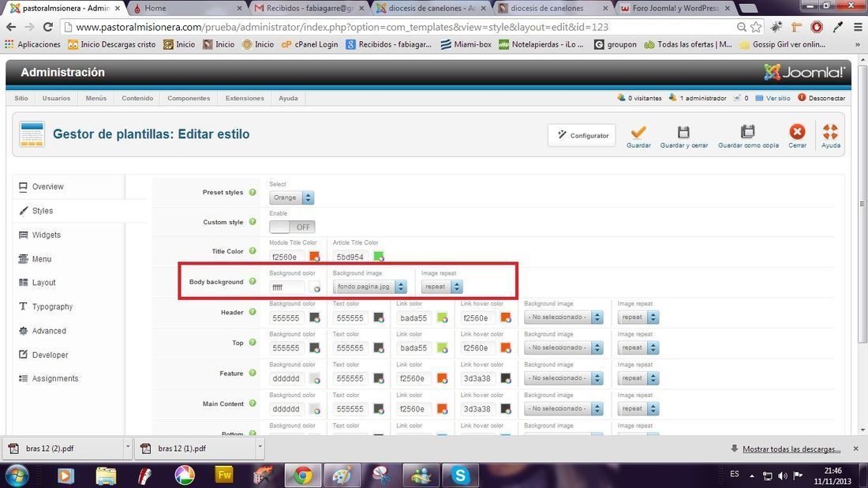
Task: Click the Configurator button
Action: [582, 135]
